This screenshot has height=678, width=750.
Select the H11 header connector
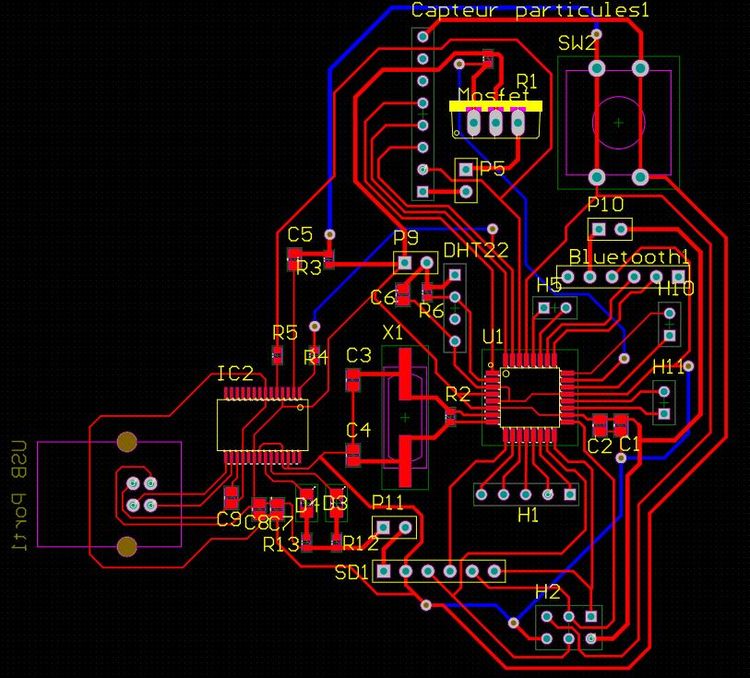665,402
